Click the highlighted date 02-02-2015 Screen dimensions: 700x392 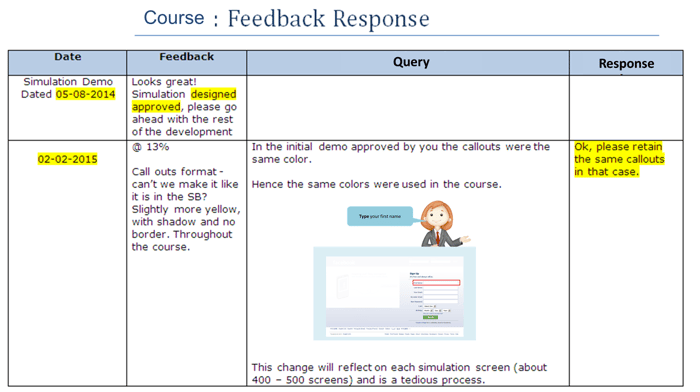click(67, 159)
